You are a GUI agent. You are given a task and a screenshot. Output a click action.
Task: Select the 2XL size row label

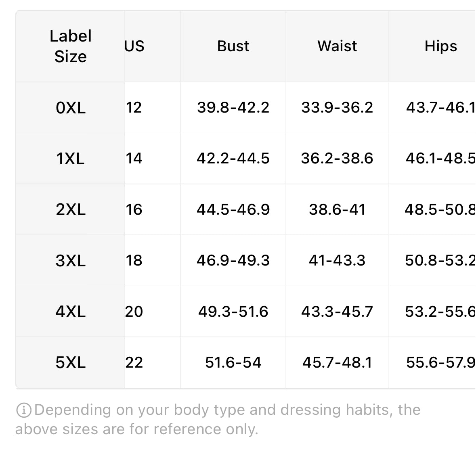click(70, 209)
